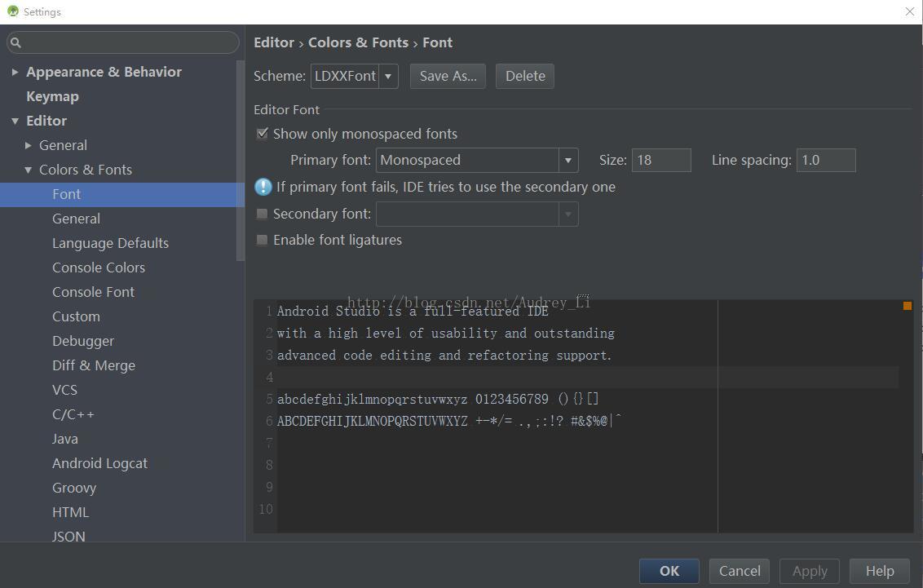
Task: Expand the General node under Editor
Action: [x=28, y=145]
